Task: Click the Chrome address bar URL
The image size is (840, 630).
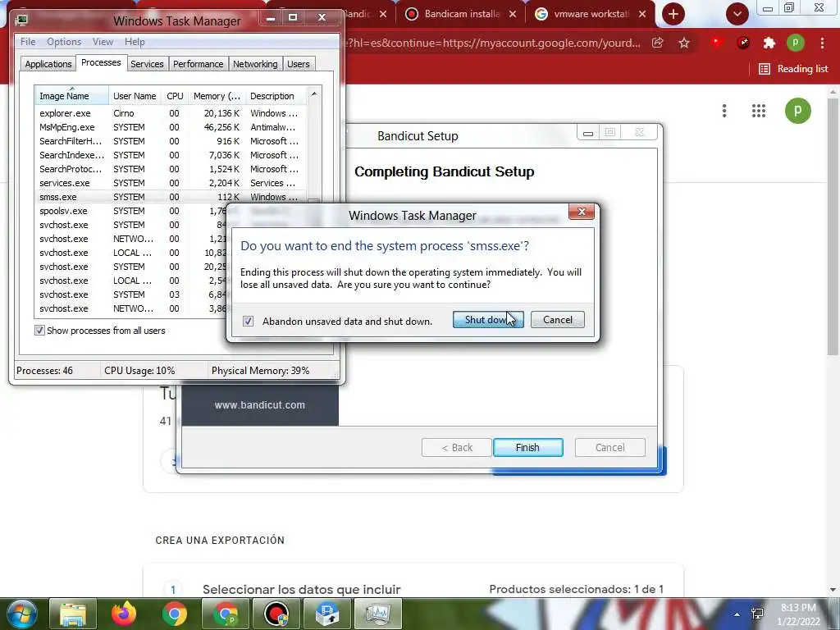Action: point(493,43)
